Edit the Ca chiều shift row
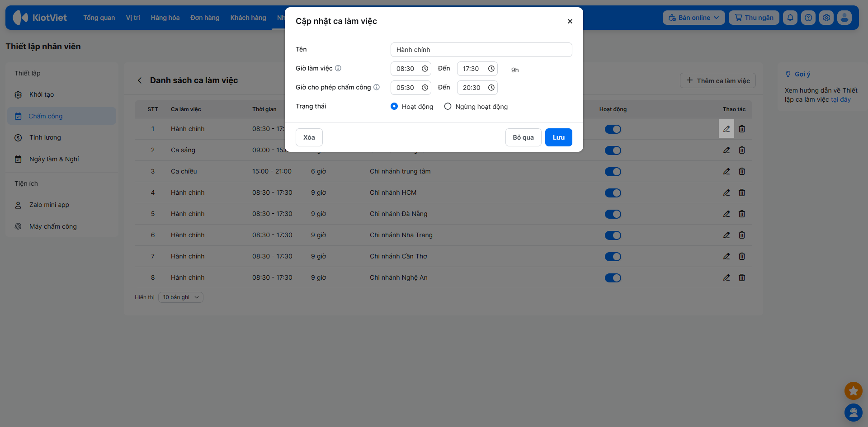Viewport: 868px width, 427px height. [726, 171]
